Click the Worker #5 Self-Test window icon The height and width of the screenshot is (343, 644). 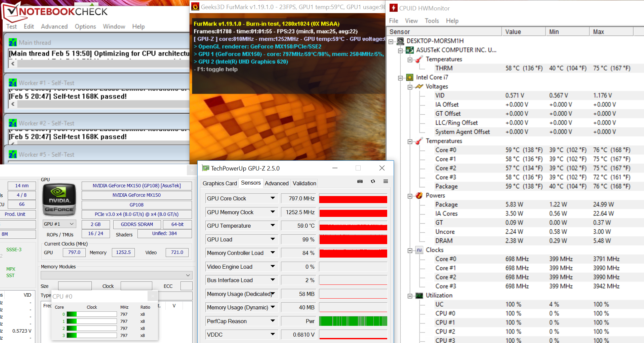[x=13, y=154]
